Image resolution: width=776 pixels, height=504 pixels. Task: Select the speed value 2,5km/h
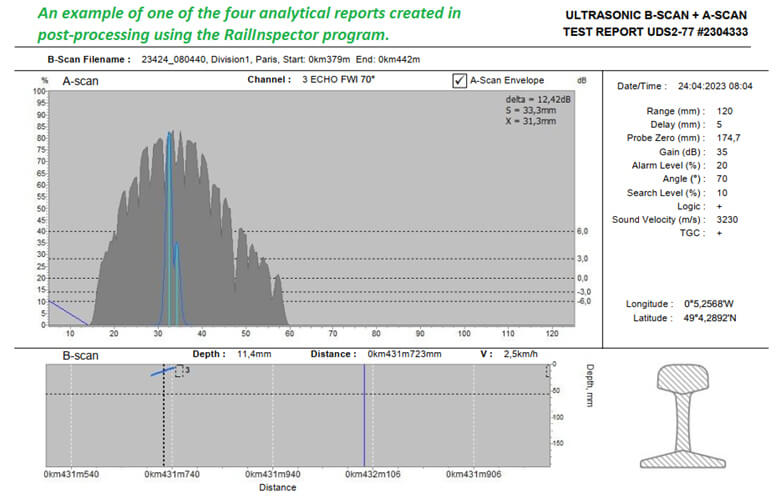[x=521, y=354]
